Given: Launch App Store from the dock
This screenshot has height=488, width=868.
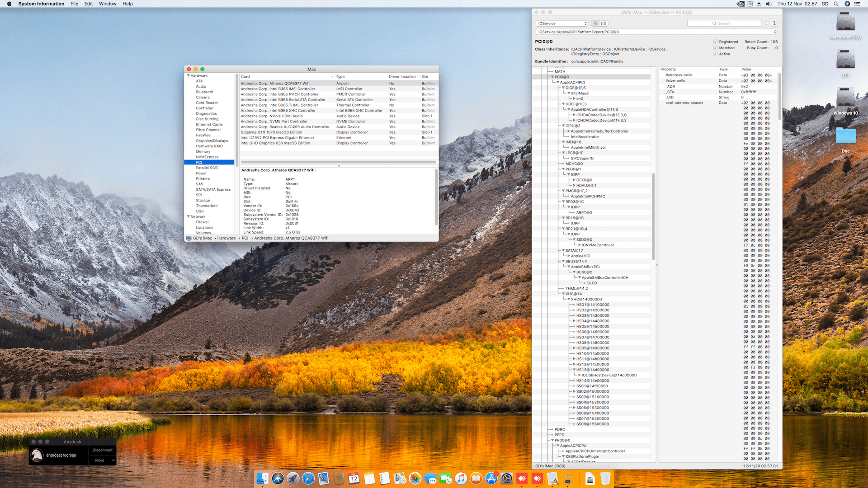Looking at the screenshot, I should coord(491,478).
